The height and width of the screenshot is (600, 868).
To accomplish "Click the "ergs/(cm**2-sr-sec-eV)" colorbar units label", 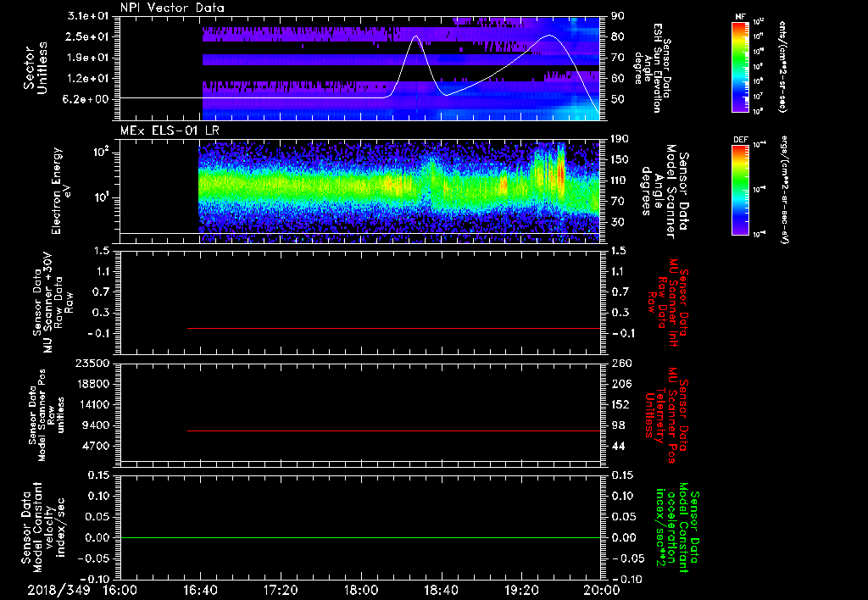I will pyautogui.click(x=783, y=190).
